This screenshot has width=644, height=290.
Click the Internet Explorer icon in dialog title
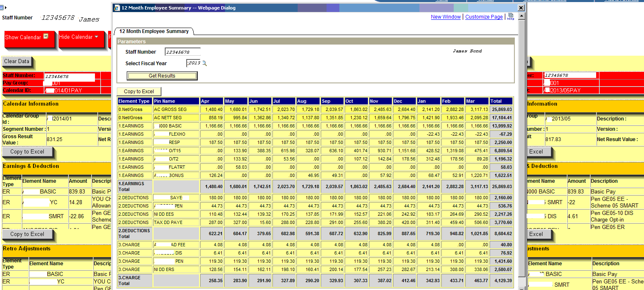tap(117, 8)
